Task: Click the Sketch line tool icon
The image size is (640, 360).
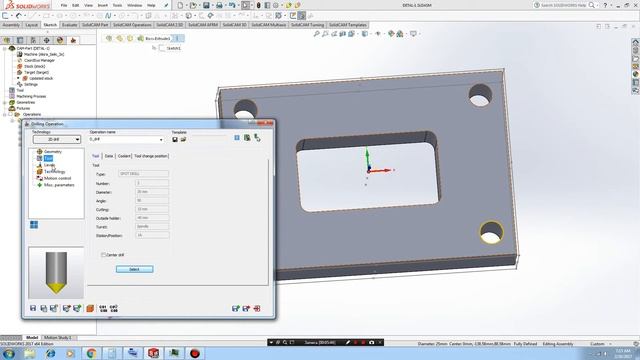Action: tap(33, 16)
